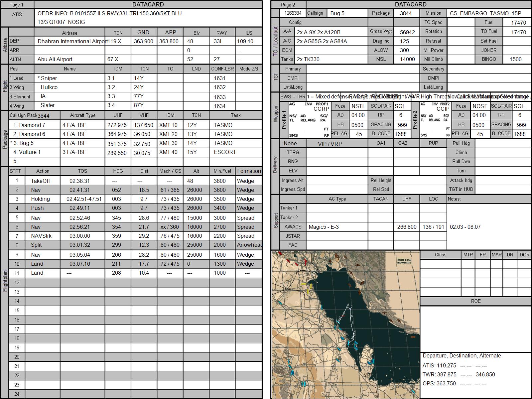The image size is (532, 399).
Task: Click the Min.Fuel value 3800
Action: [219, 181]
